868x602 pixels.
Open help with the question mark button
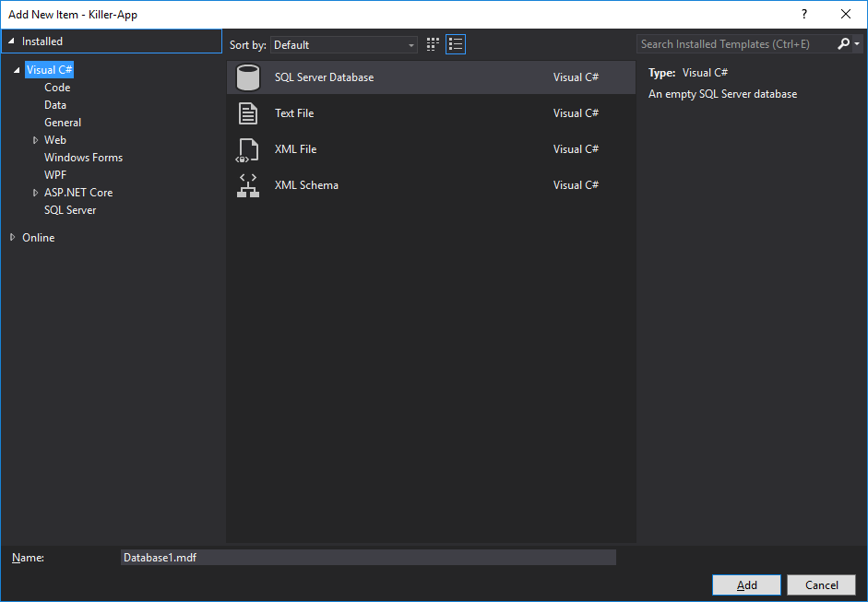point(804,15)
